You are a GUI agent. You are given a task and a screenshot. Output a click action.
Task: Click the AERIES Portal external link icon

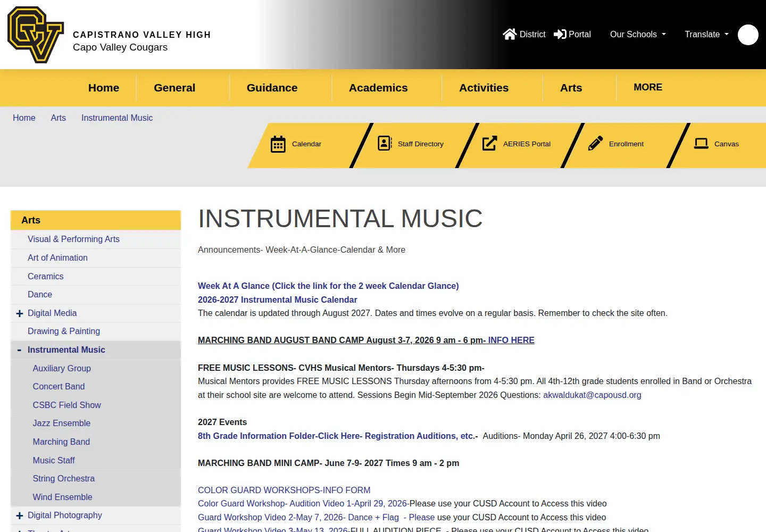489,143
